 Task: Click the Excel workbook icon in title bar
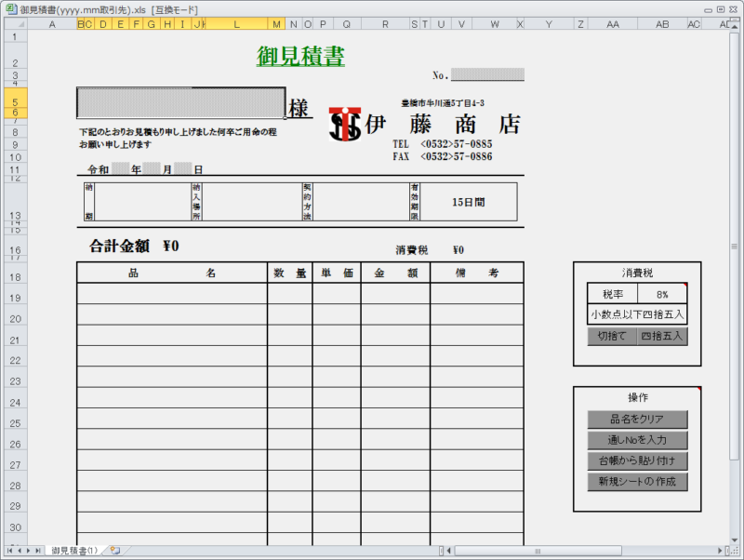[x=11, y=9]
